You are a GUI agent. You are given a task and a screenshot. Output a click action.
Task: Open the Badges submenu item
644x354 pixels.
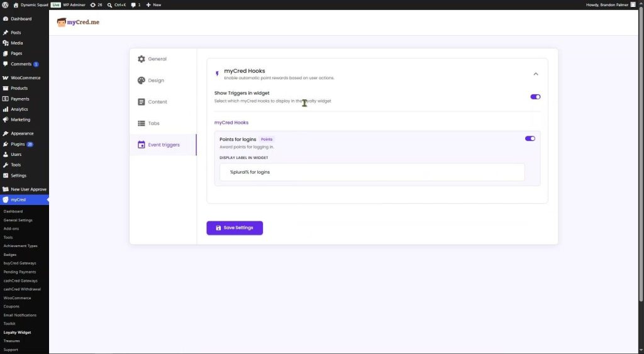coord(10,255)
